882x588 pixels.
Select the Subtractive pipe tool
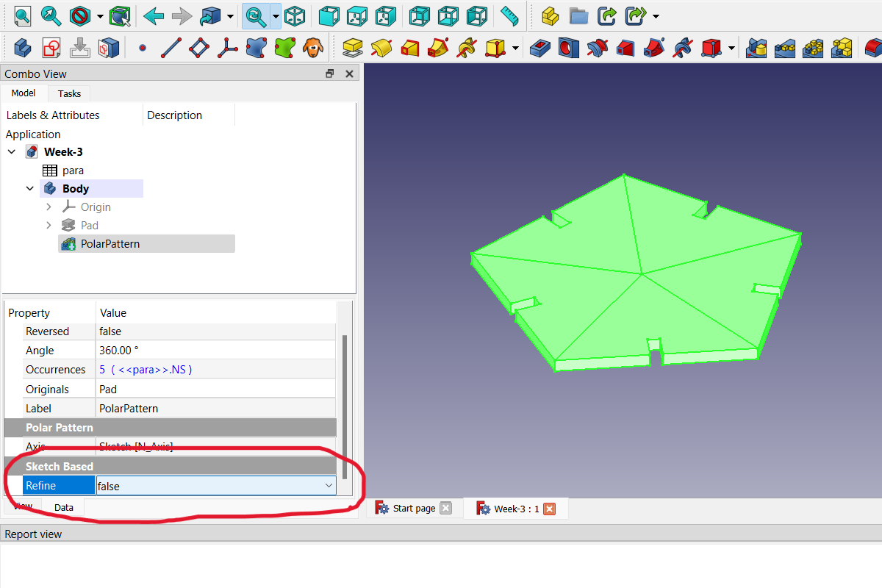(x=654, y=49)
